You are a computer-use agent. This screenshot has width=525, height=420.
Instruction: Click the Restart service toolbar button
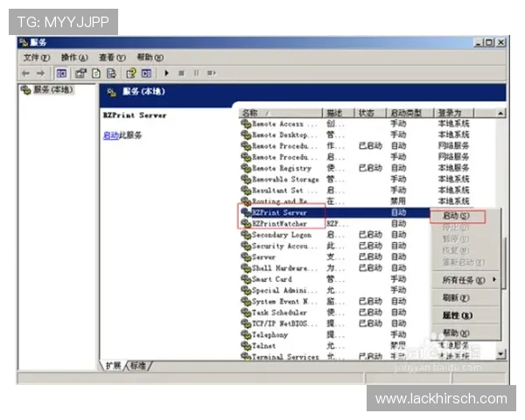212,73
